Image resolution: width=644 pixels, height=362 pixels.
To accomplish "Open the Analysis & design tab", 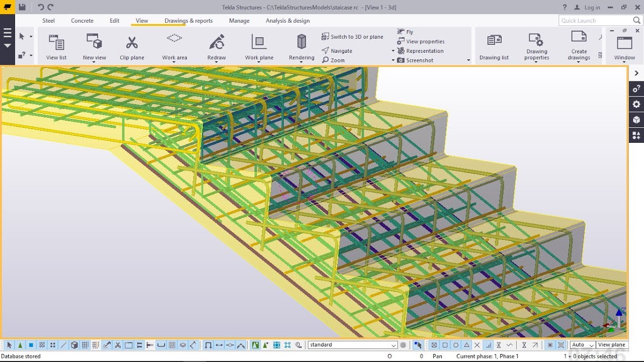I will coord(288,21).
